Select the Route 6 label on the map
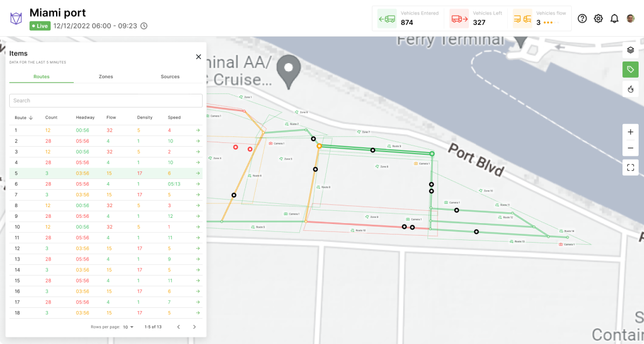Image resolution: width=644 pixels, height=344 pixels. (255, 175)
